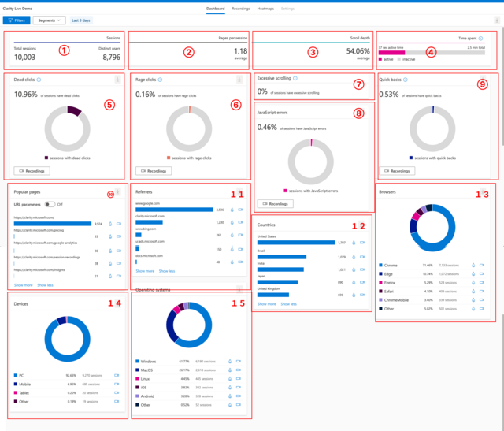The image size is (504, 431).
Task: Open heatmap for referrer clarity.microsoft.com
Action: pyautogui.click(x=232, y=222)
